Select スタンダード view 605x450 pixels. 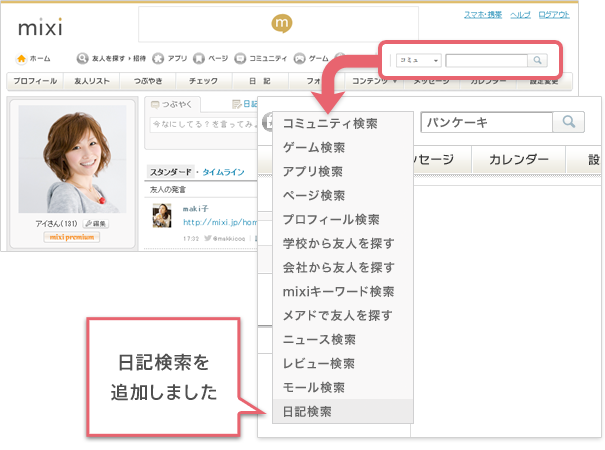[x=171, y=172]
